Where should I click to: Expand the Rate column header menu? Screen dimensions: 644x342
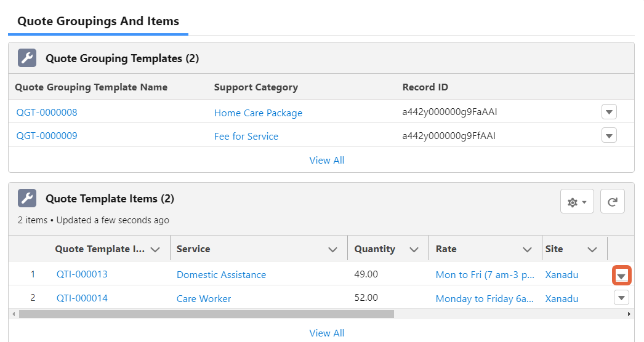(x=527, y=250)
